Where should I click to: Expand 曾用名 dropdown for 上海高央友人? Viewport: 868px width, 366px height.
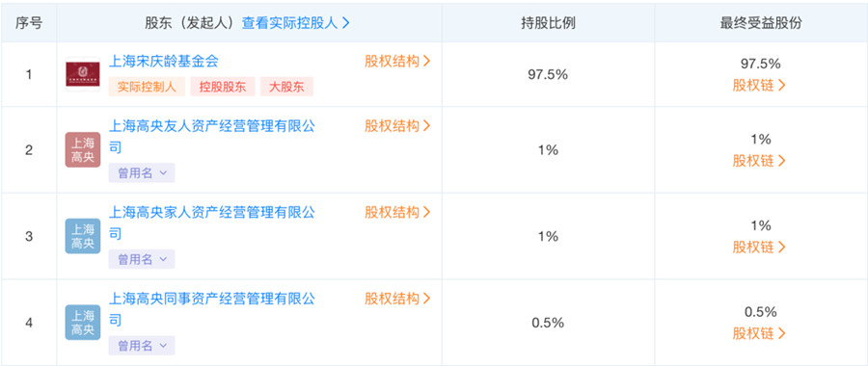click(142, 173)
